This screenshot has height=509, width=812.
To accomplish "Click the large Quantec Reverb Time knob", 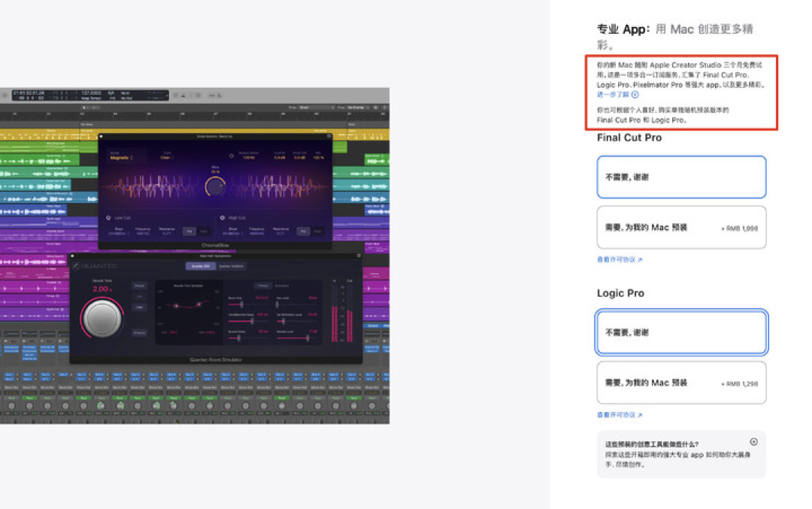I will pyautogui.click(x=102, y=319).
